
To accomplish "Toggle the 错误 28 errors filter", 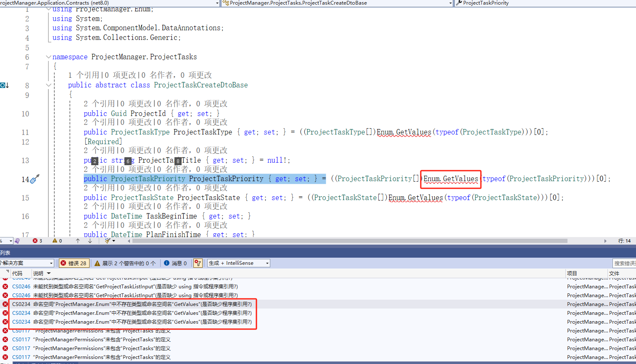I will point(74,263).
